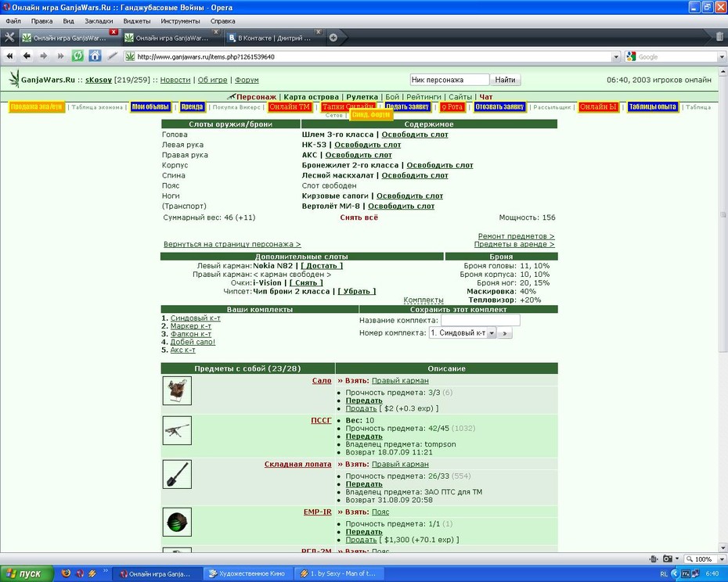Click the » save kit button
This screenshot has height=582, width=728.
click(505, 333)
